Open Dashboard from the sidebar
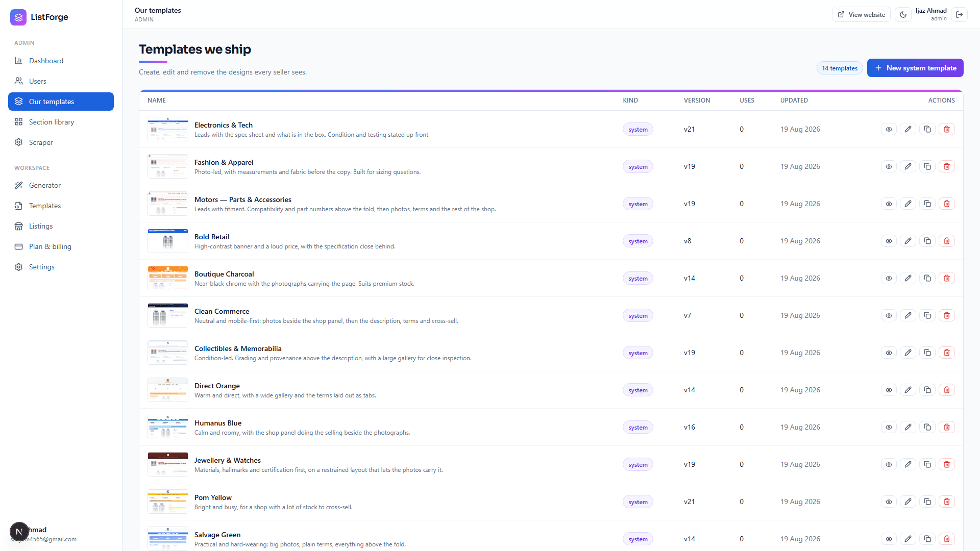Viewport: 980px width, 551px height. (61, 61)
